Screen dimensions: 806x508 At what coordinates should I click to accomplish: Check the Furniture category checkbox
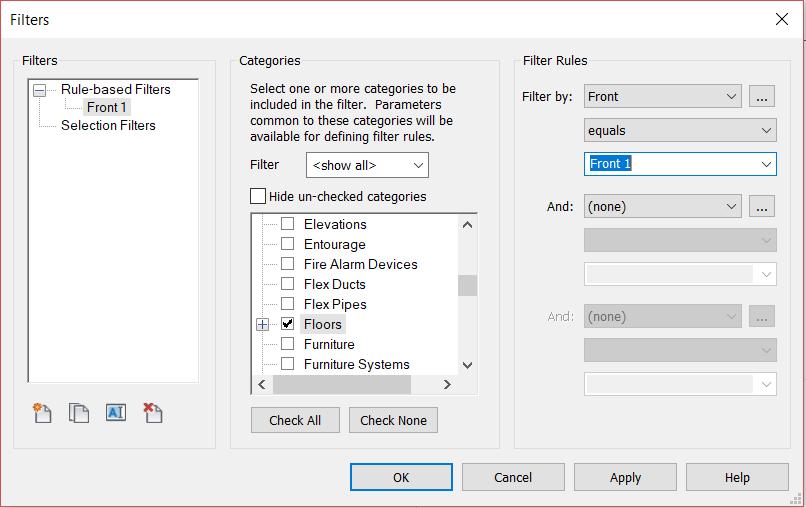(x=288, y=344)
